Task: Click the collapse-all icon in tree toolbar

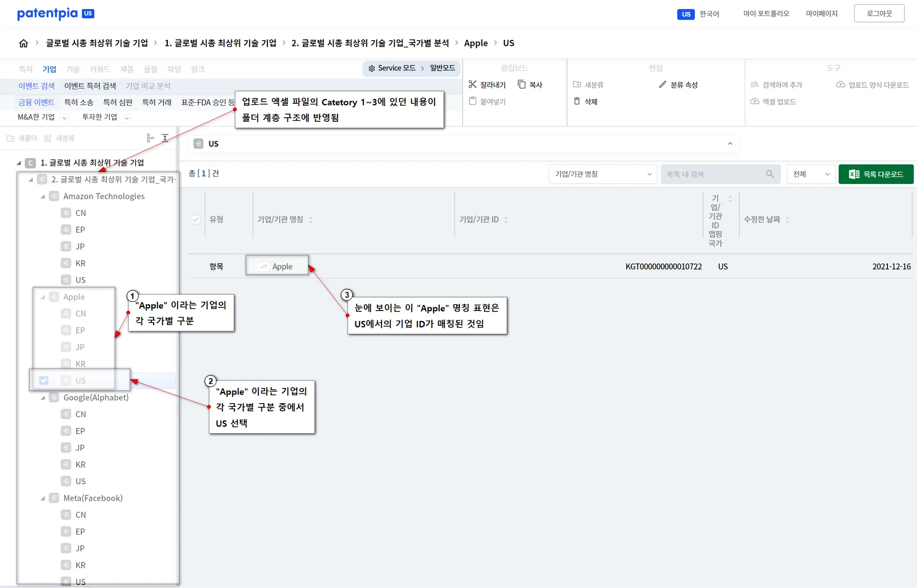Action: point(165,138)
